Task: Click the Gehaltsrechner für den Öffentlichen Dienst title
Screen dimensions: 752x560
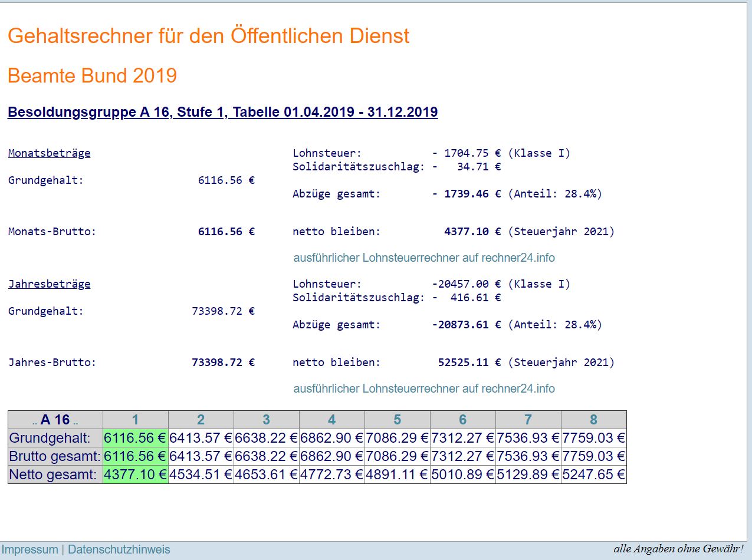Action: pyautogui.click(x=208, y=36)
